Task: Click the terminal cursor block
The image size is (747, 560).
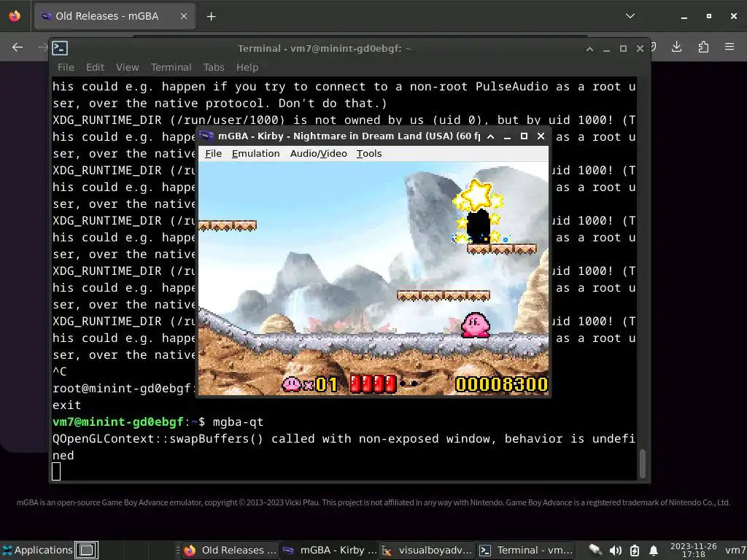Action: 56,472
